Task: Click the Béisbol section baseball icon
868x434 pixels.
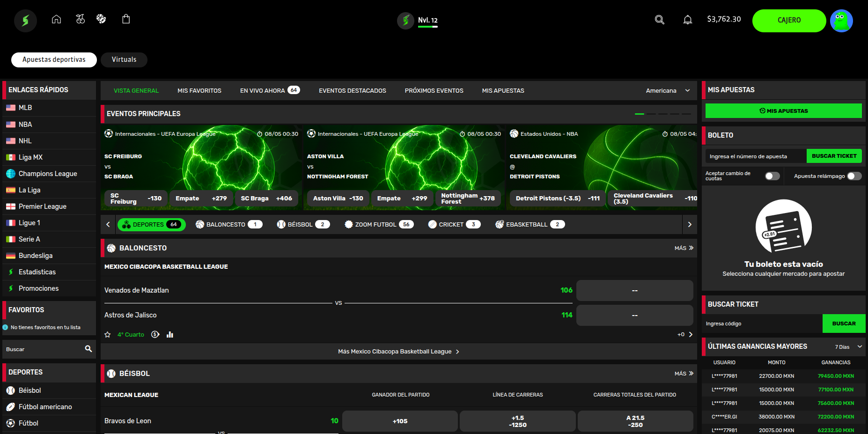Action: 111,374
